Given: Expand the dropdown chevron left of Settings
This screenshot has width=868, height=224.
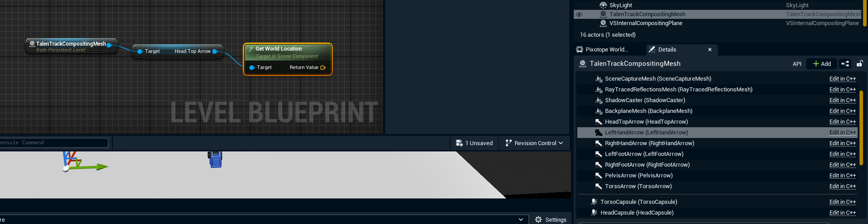Looking at the screenshot, I should pyautogui.click(x=520, y=220).
